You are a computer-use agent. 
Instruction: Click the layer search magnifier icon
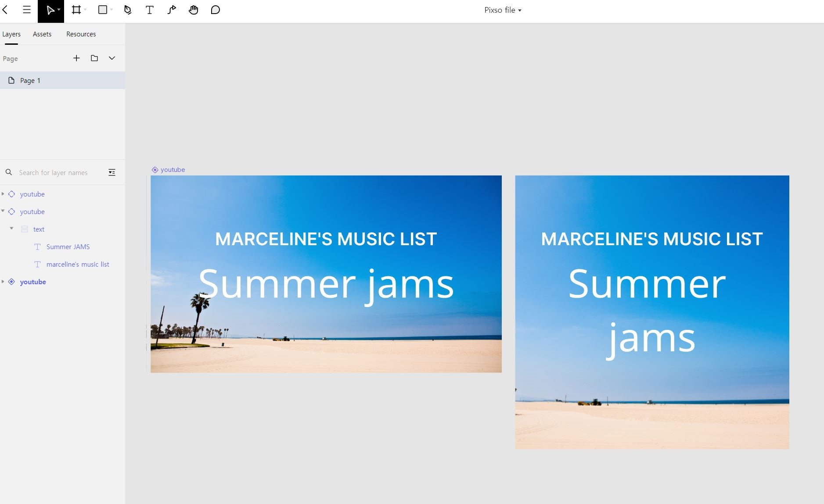pyautogui.click(x=9, y=172)
